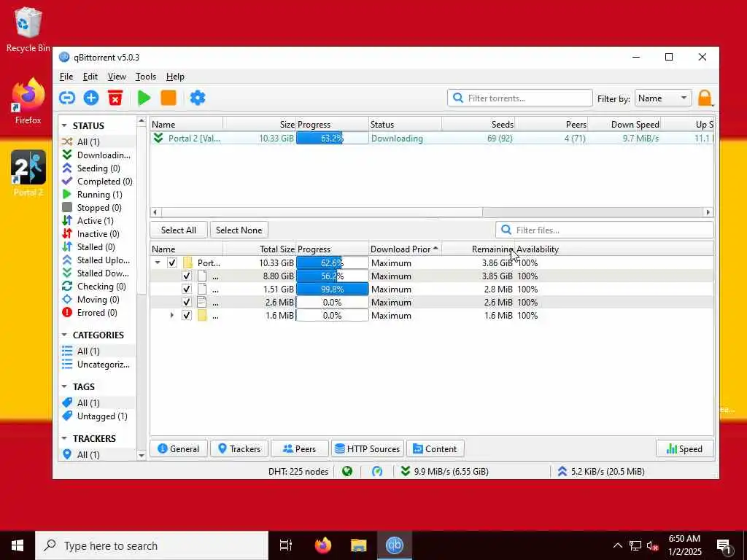Switch to the HTTP Sources tab

point(368,448)
